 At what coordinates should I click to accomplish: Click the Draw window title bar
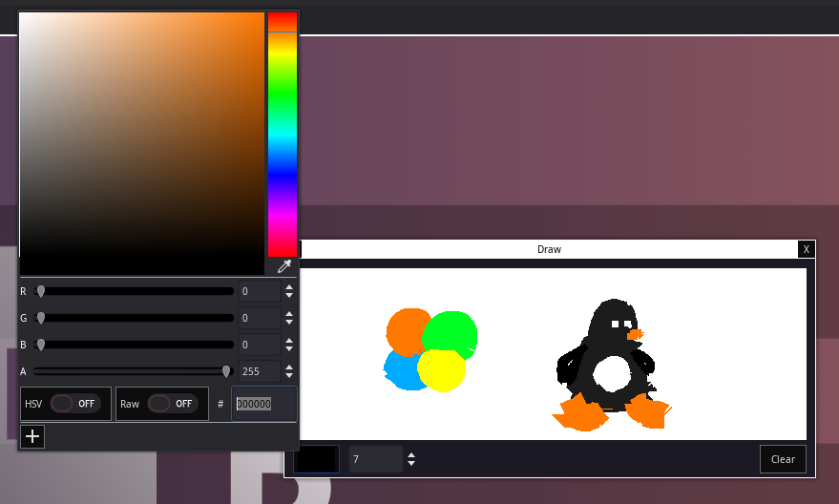point(549,249)
